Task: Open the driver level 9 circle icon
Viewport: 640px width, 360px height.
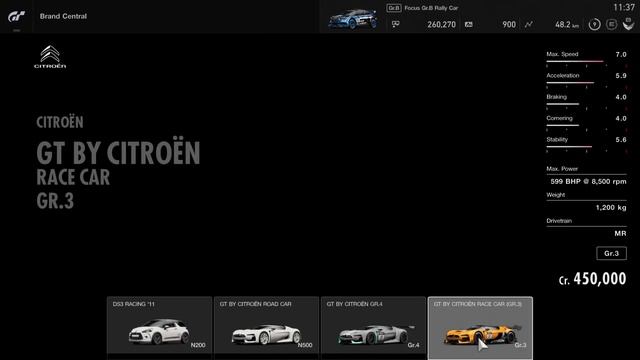Action: (x=594, y=24)
